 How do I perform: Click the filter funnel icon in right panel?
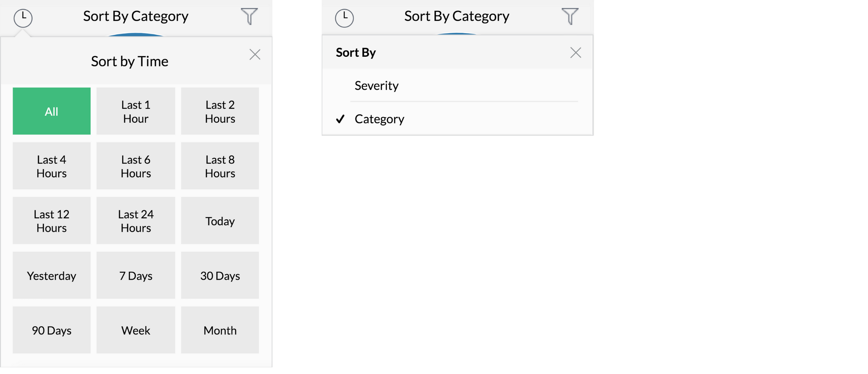pos(570,16)
